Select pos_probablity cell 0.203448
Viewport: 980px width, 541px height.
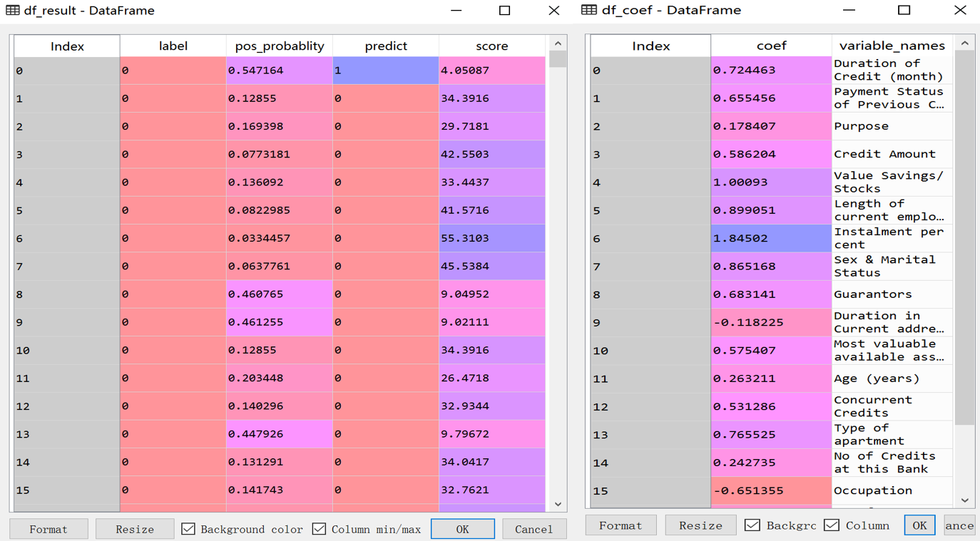coord(280,378)
